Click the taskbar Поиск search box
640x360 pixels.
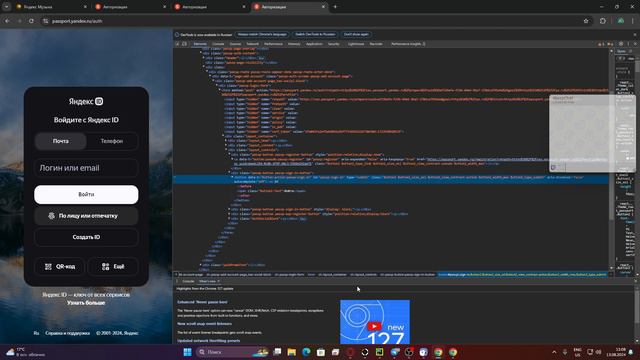coord(232,352)
